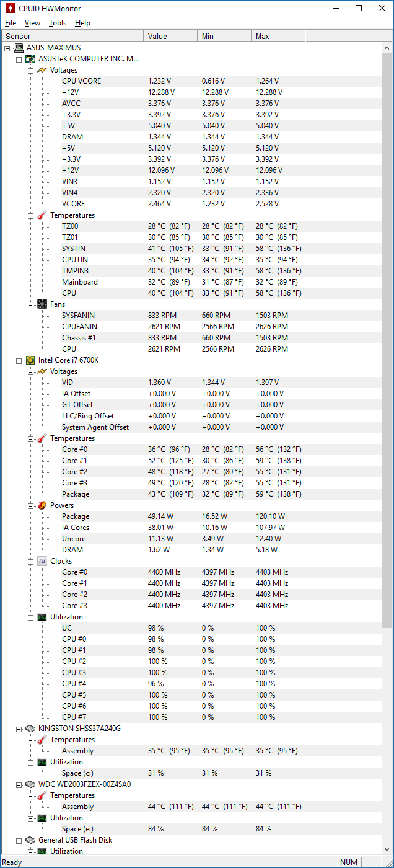Click WDC WD2003FZEX drive icon

point(30,784)
